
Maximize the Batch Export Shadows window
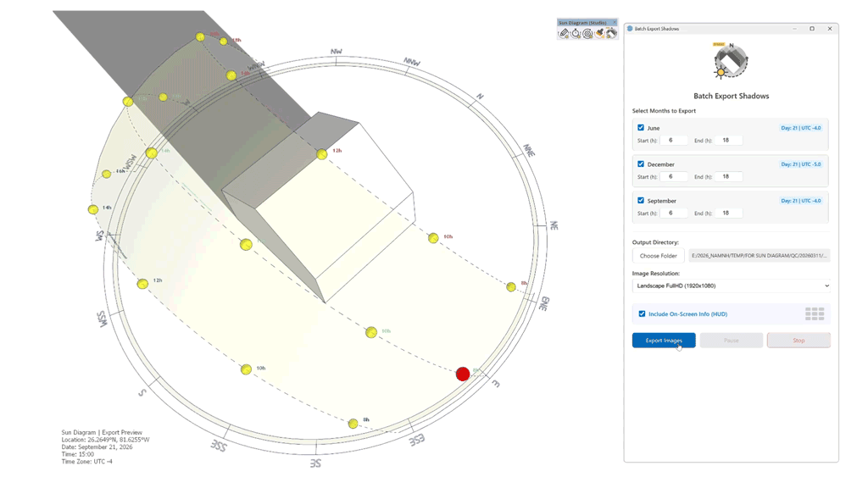point(812,28)
